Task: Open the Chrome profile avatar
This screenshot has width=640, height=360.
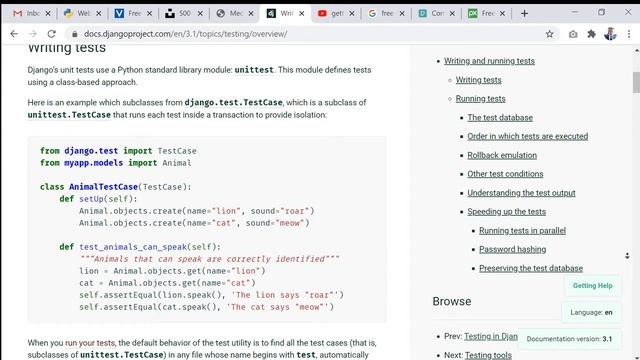Action: click(x=610, y=34)
